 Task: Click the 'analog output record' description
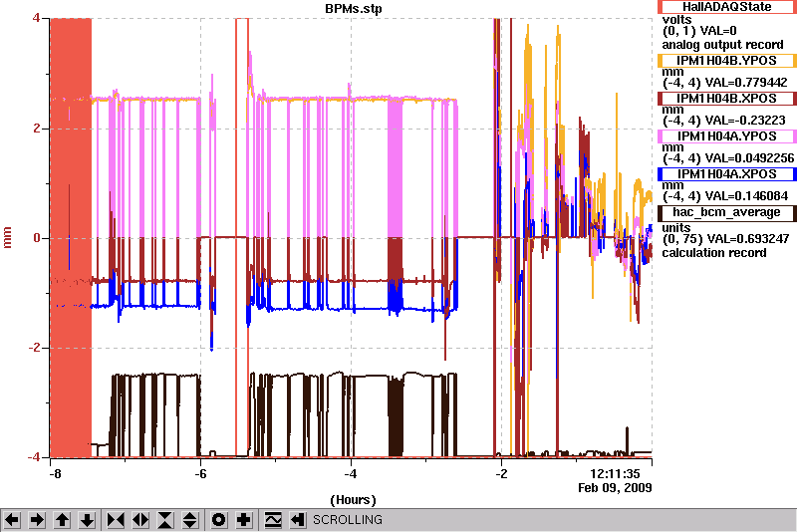[722, 45]
